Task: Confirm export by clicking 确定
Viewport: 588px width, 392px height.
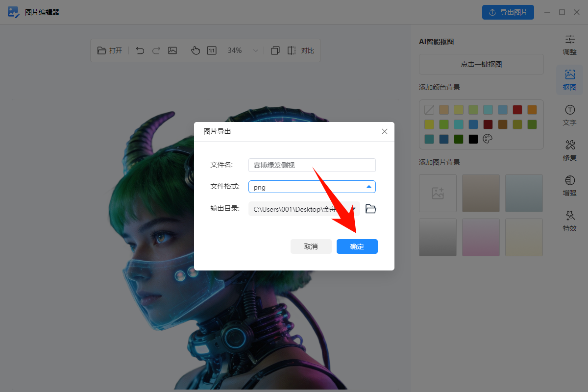Action: coord(357,246)
